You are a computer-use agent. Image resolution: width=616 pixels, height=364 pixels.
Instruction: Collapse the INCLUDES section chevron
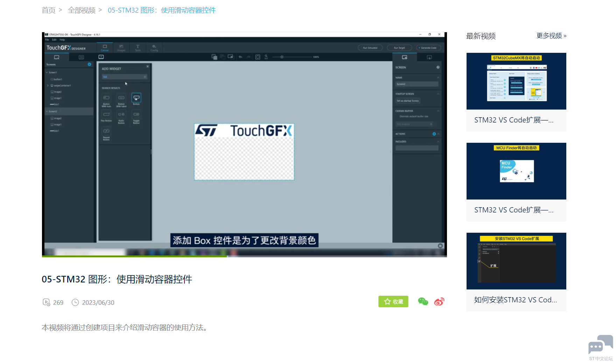click(x=438, y=142)
